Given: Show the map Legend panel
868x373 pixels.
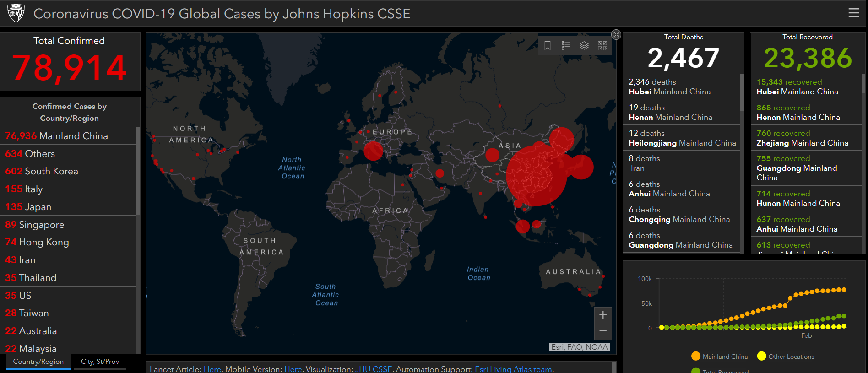Looking at the screenshot, I should tap(566, 46).
